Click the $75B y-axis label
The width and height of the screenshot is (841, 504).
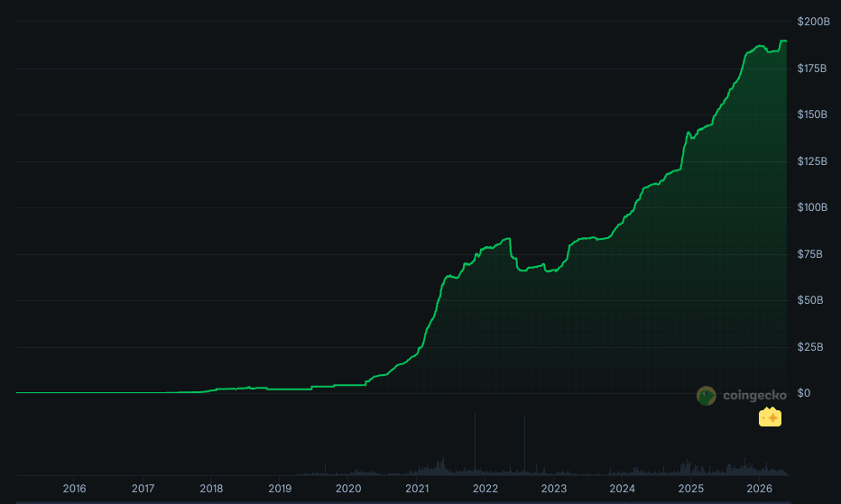coord(809,253)
